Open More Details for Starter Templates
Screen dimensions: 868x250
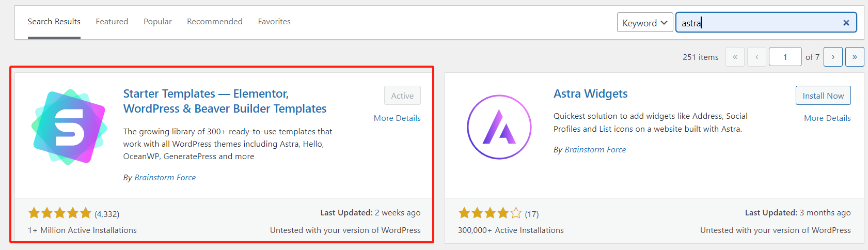point(397,118)
